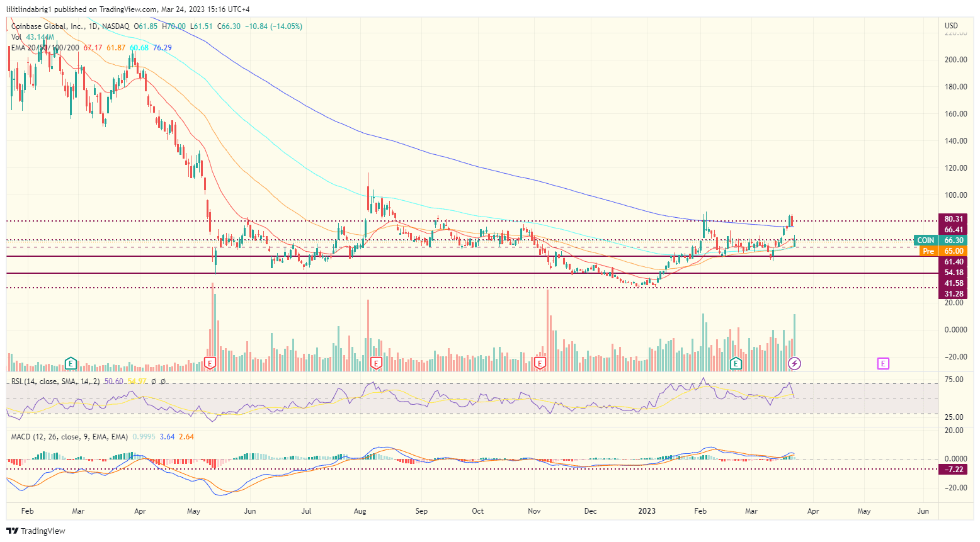Click the November earnings "E" marker
This screenshot has height=542, width=980.
click(x=539, y=363)
